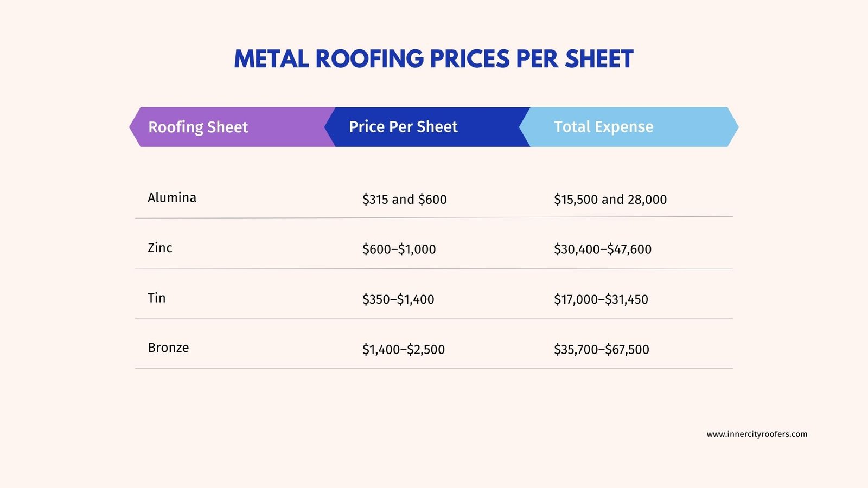Click the left pointed tip of purple banner
This screenshot has width=868, height=488.
point(132,127)
